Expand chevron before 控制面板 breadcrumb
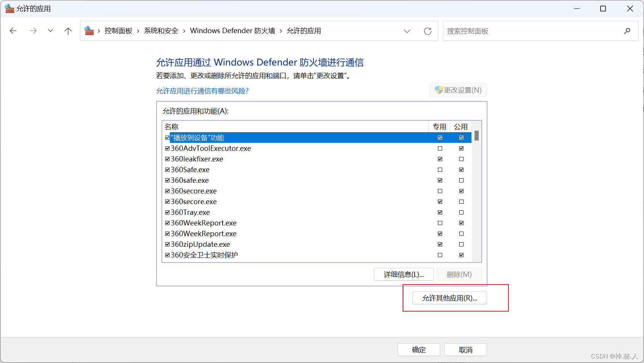Viewport: 644px width, 363px height. tap(99, 31)
